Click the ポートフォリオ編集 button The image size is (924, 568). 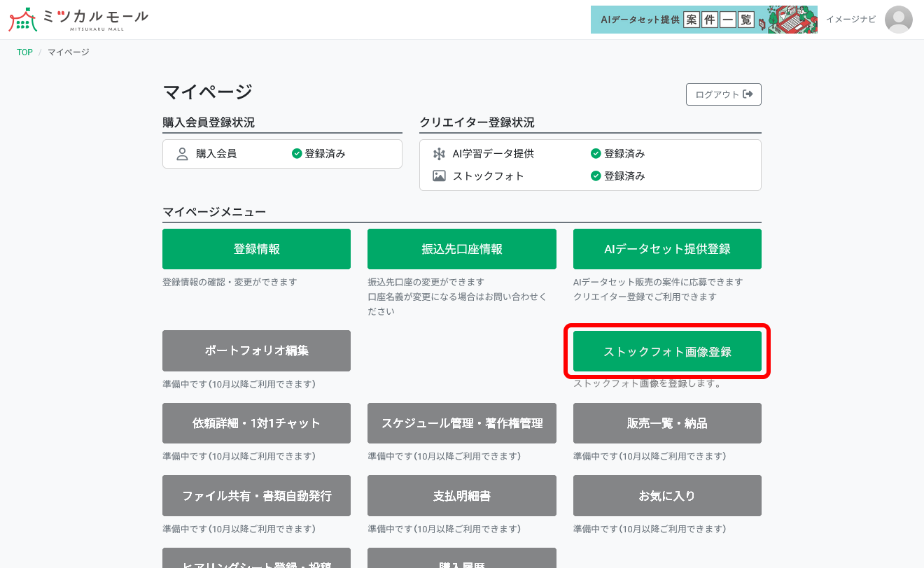pos(256,350)
